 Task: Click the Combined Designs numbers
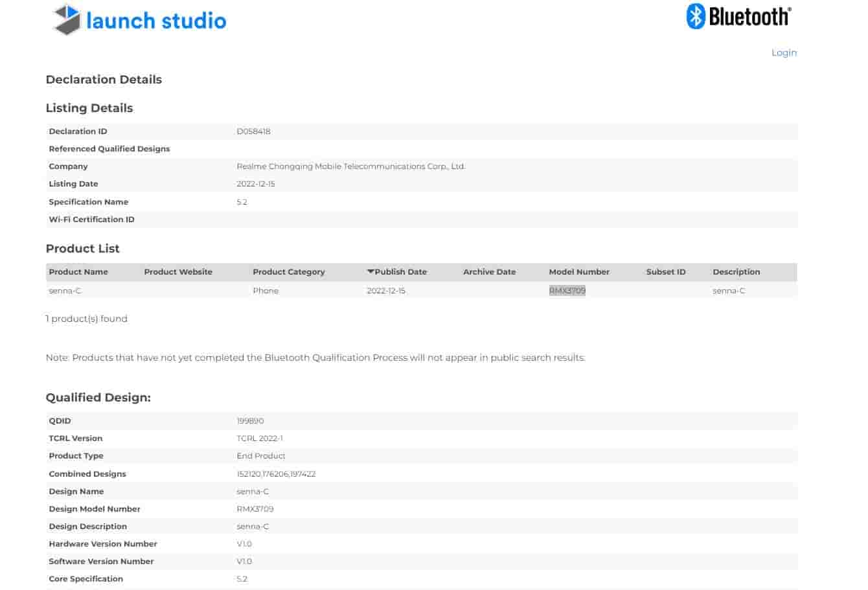coord(276,474)
